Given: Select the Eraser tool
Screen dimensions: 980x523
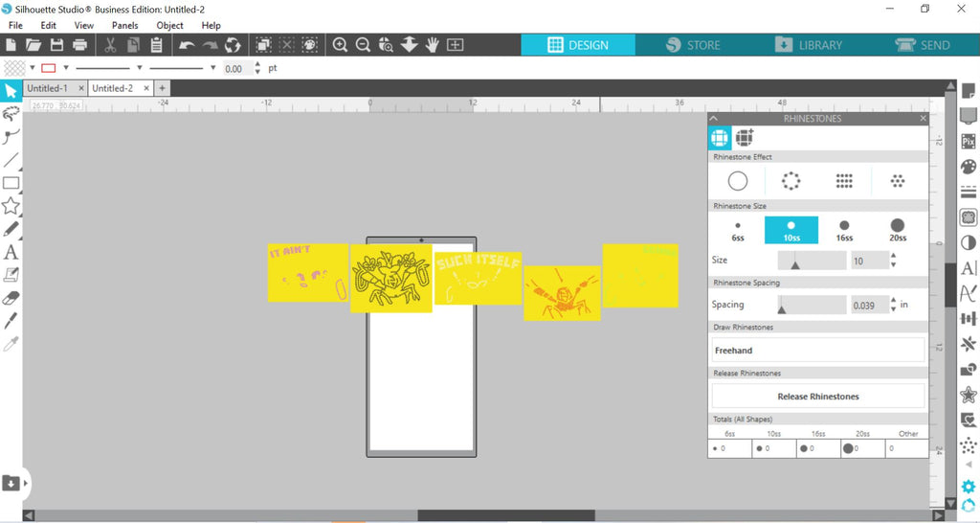Looking at the screenshot, I should [x=11, y=298].
